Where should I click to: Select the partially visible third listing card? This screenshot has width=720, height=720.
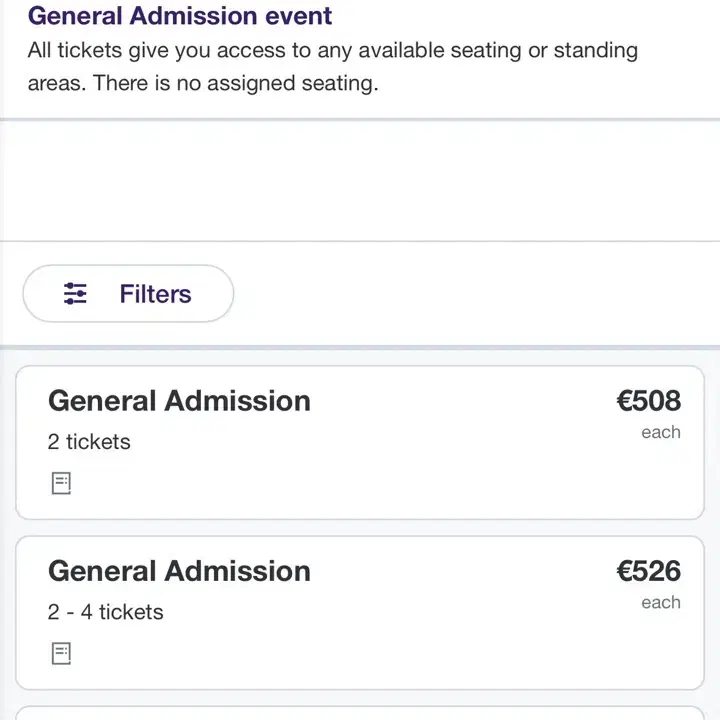click(x=360, y=713)
